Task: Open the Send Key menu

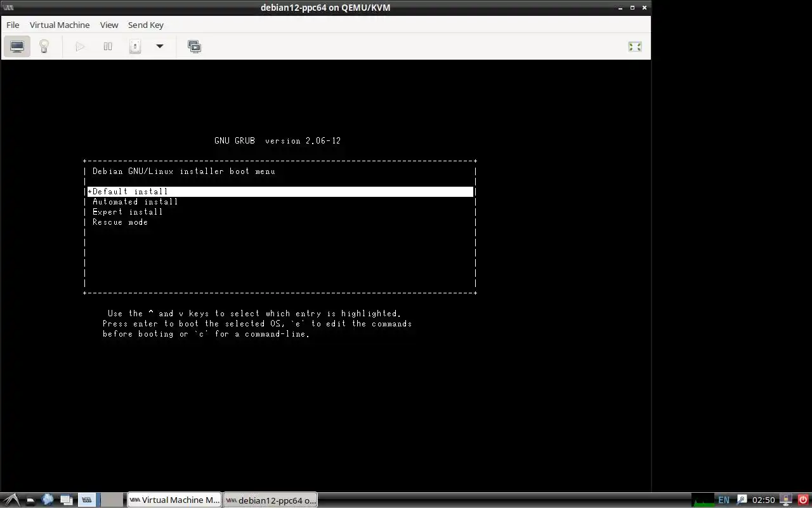Action: 146,25
